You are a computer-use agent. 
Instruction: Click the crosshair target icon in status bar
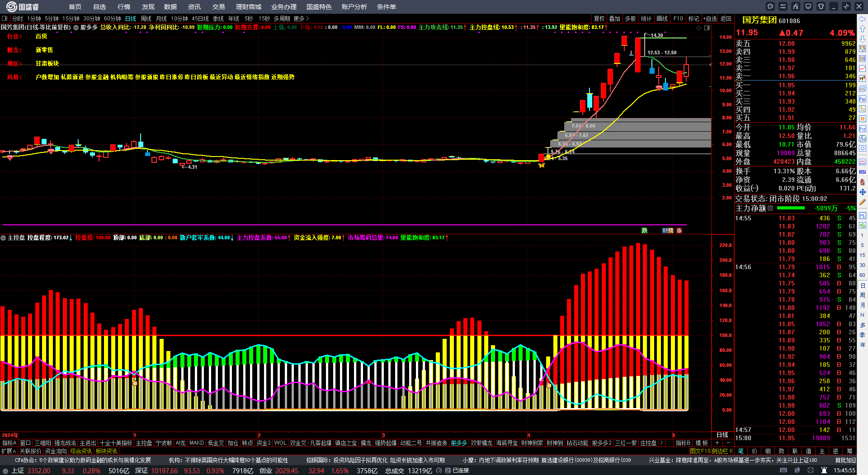click(811, 470)
